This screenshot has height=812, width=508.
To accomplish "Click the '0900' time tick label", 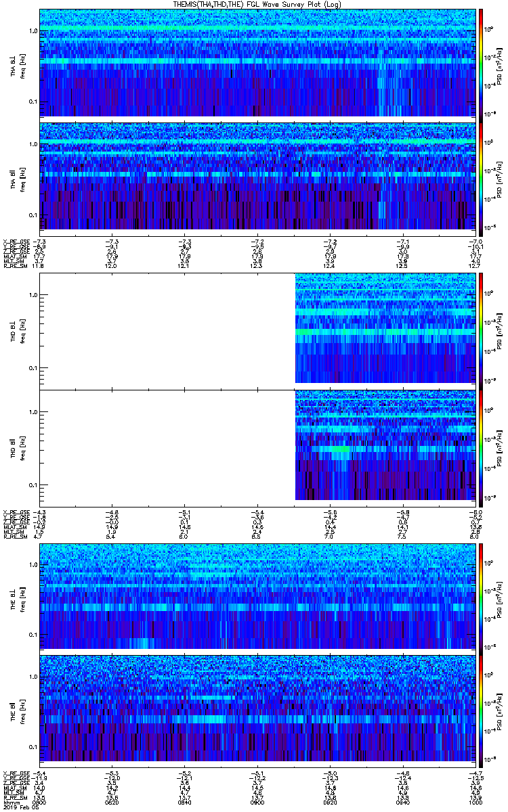I will tap(258, 803).
